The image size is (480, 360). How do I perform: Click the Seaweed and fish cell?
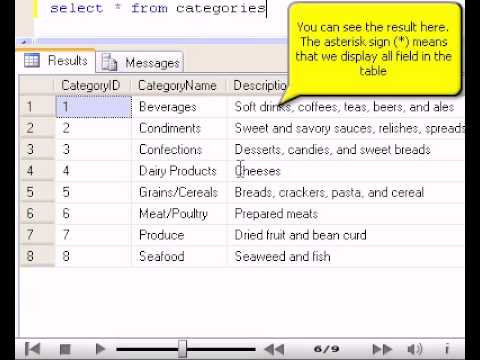pyautogui.click(x=346, y=256)
